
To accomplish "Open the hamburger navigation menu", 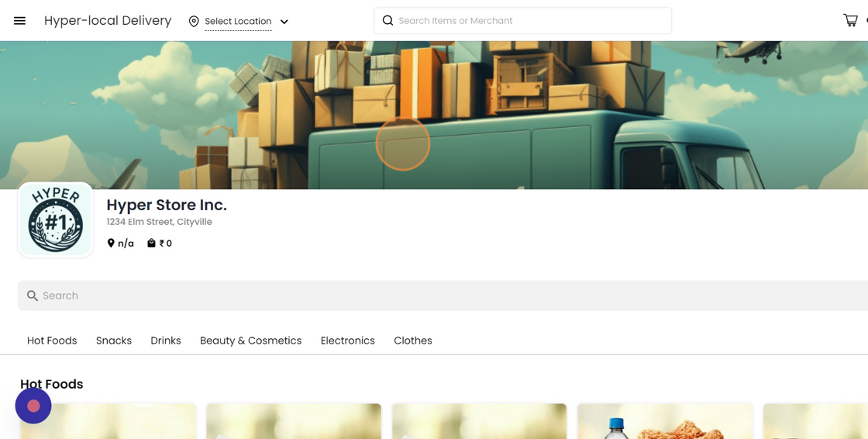I will (19, 21).
